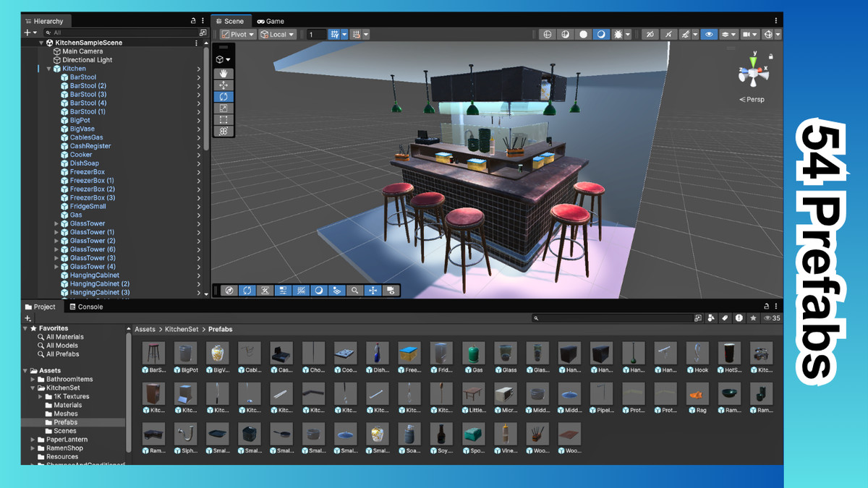The height and width of the screenshot is (488, 868).
Task: Select the Hand view tool
Action: (x=224, y=74)
